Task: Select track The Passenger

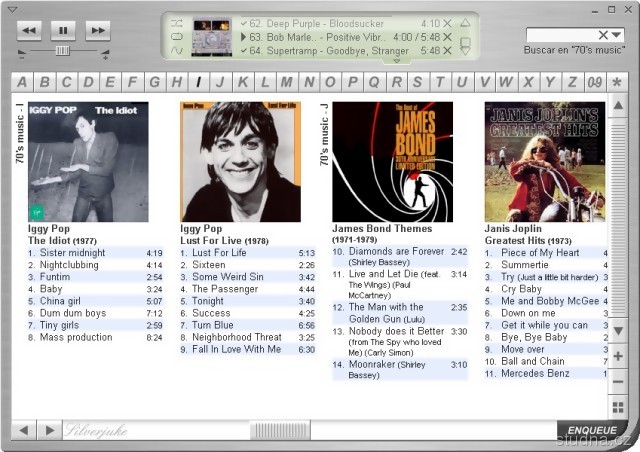Action: [247, 289]
